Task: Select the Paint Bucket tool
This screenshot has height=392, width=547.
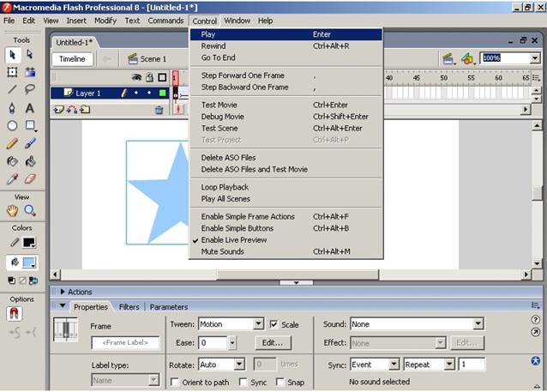Action: point(30,161)
